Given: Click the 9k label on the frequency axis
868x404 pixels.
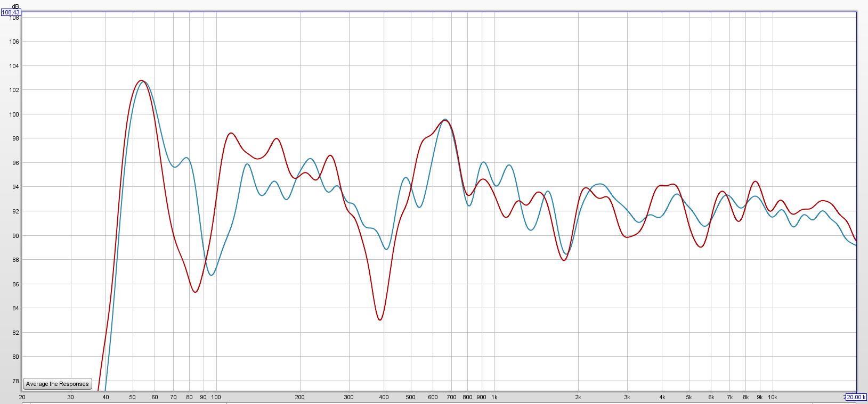Looking at the screenshot, I should pyautogui.click(x=760, y=397).
